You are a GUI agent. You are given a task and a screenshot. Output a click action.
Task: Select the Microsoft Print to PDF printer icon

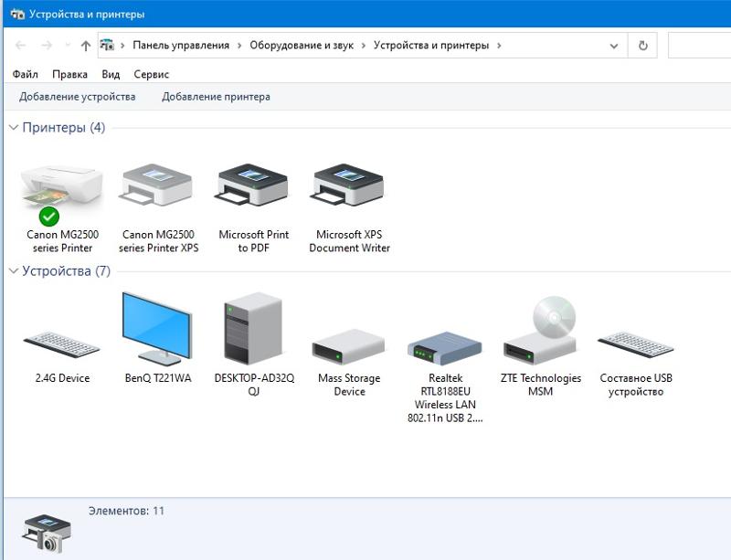[x=253, y=185]
